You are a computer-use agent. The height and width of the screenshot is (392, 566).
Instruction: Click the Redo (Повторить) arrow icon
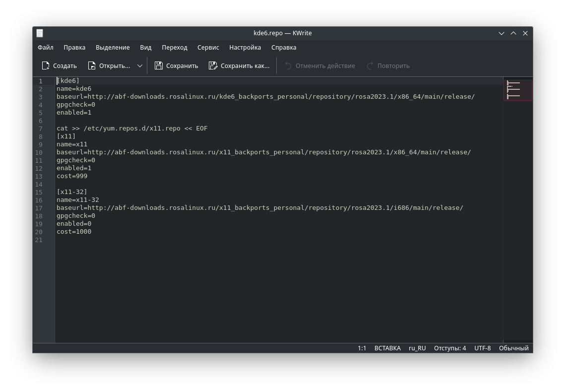click(x=370, y=65)
